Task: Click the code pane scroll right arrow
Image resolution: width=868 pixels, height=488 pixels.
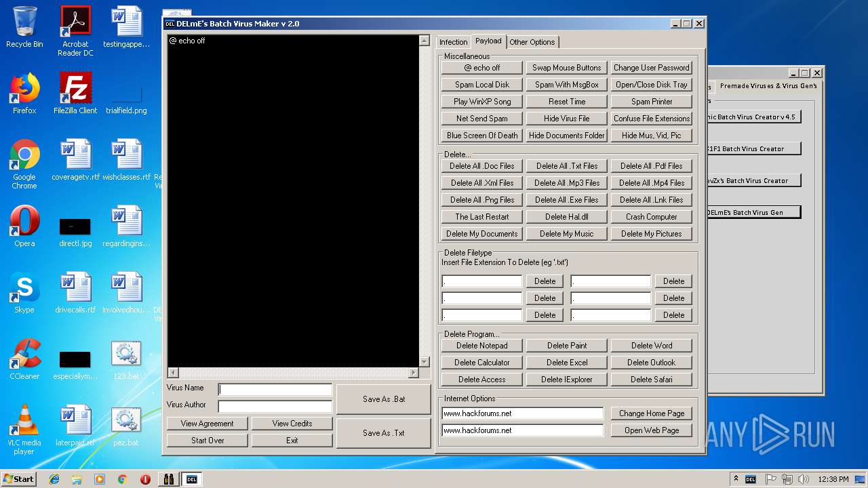Action: point(414,373)
